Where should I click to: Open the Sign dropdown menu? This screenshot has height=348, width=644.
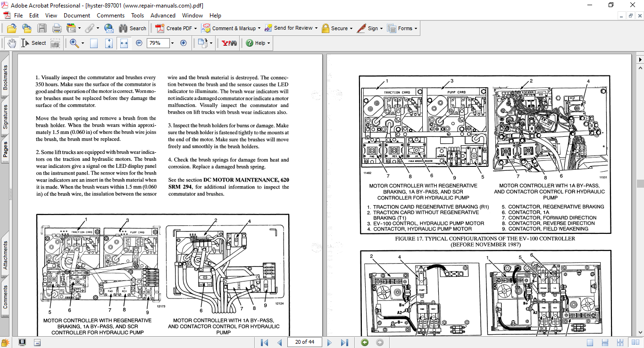(x=381, y=28)
